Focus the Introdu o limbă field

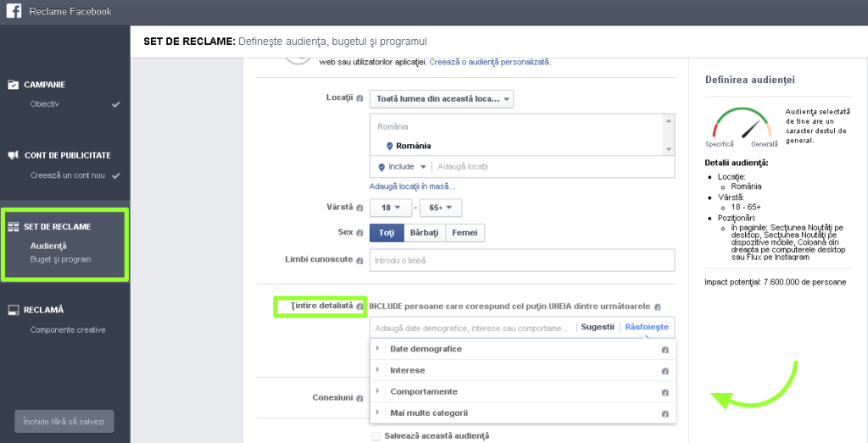click(x=522, y=261)
